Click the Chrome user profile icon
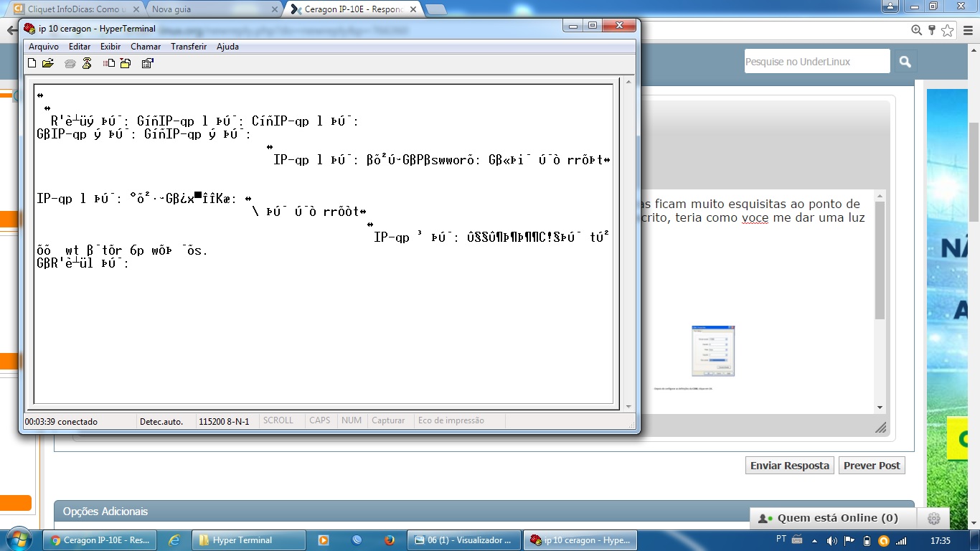The width and height of the screenshot is (980, 551). tap(890, 6)
